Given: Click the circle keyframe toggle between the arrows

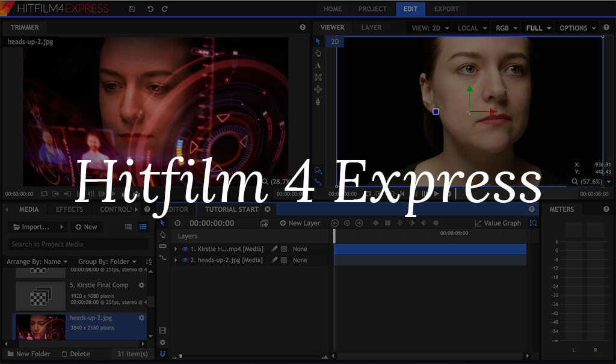Looking at the screenshot, I should tap(347, 223).
